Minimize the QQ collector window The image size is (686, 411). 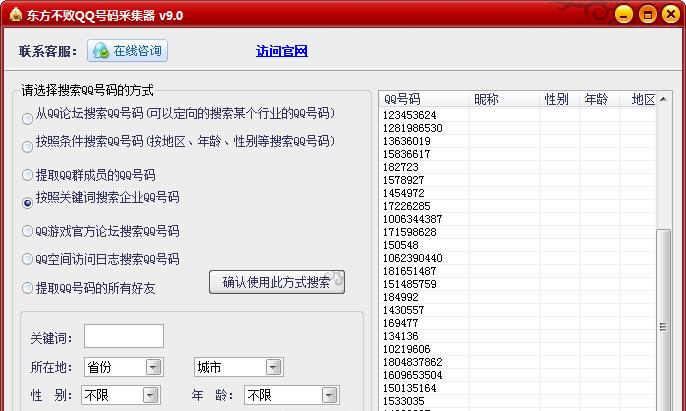point(624,14)
